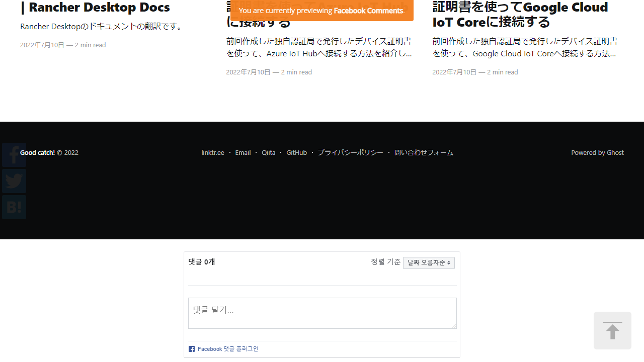Screen dimensions: 644x362
Task: Click the Email footer link
Action: (x=243, y=153)
